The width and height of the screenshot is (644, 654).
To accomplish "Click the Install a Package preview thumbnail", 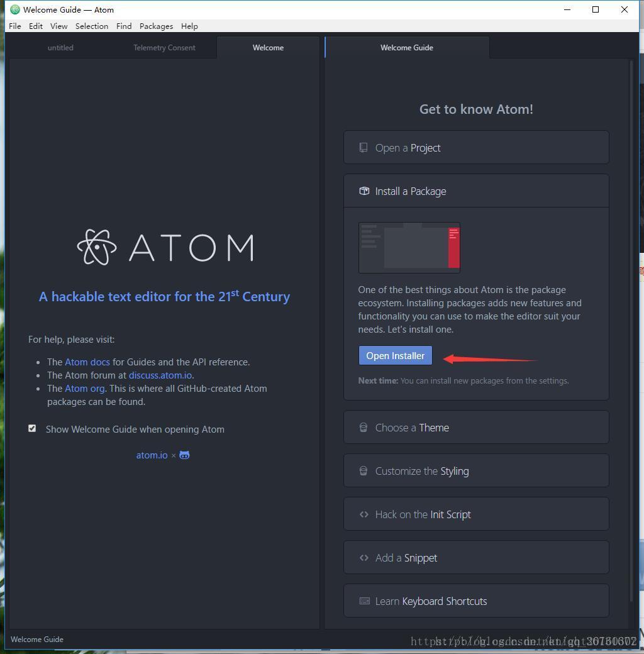I will [409, 248].
